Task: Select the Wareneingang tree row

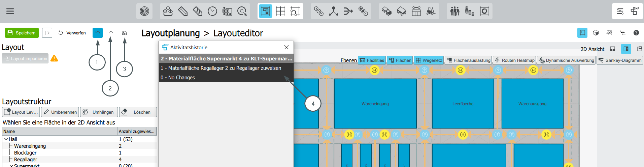Action: (79, 146)
